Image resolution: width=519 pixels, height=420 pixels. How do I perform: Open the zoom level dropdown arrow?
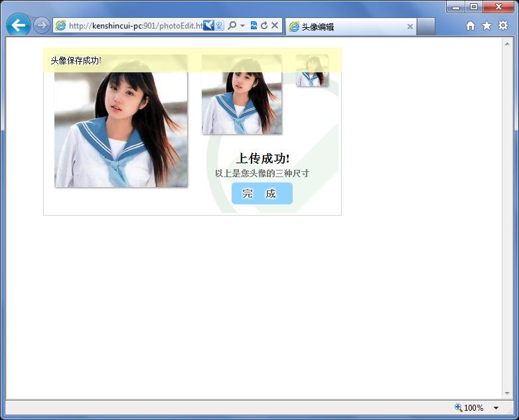tap(496, 408)
